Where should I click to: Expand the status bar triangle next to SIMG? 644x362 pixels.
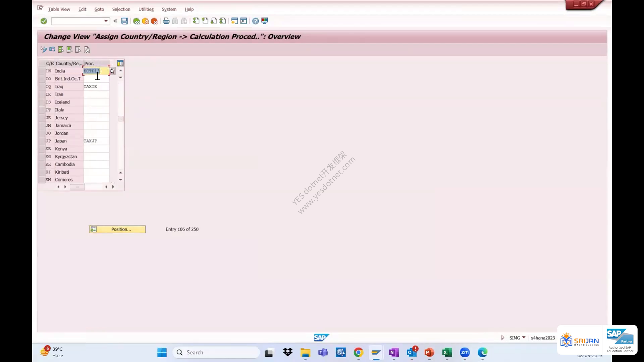pyautogui.click(x=502, y=338)
